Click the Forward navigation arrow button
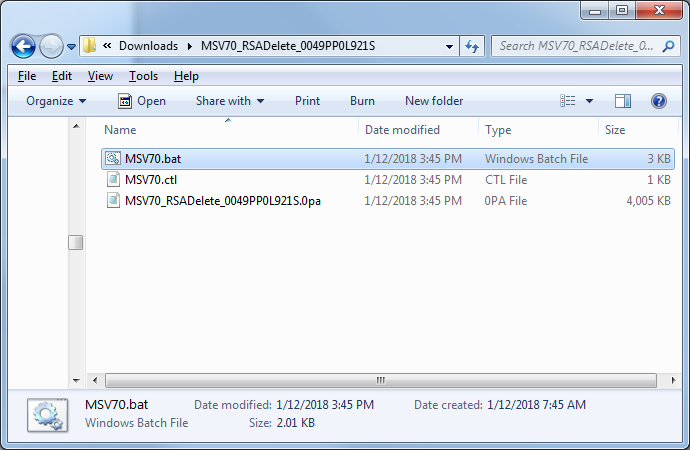The image size is (690, 450). (51, 46)
